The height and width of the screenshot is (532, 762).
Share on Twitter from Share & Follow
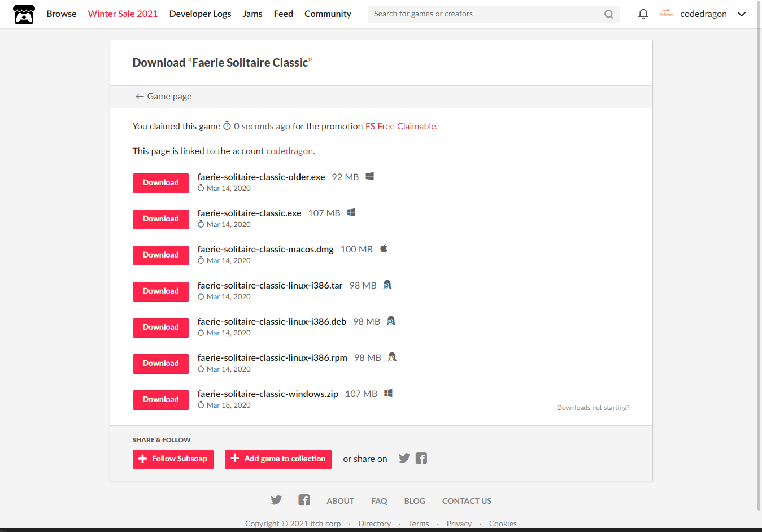click(404, 458)
